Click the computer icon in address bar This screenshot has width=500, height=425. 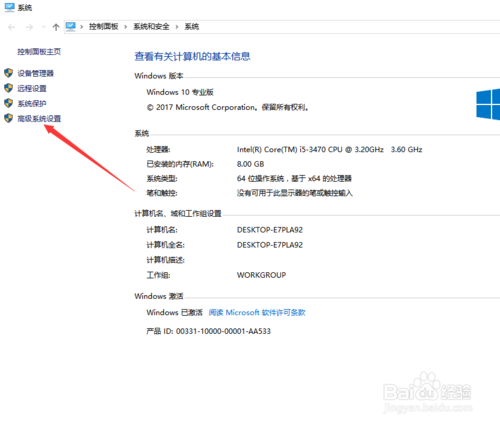(x=71, y=26)
